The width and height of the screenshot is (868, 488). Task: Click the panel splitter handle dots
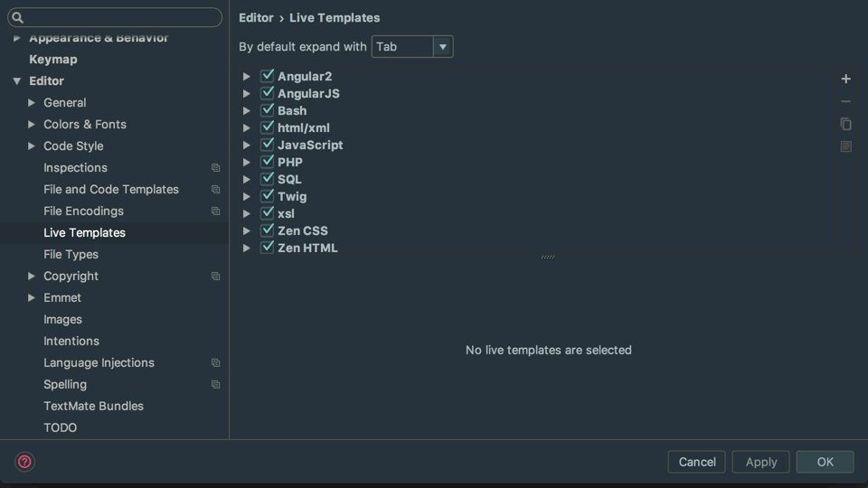click(x=548, y=258)
